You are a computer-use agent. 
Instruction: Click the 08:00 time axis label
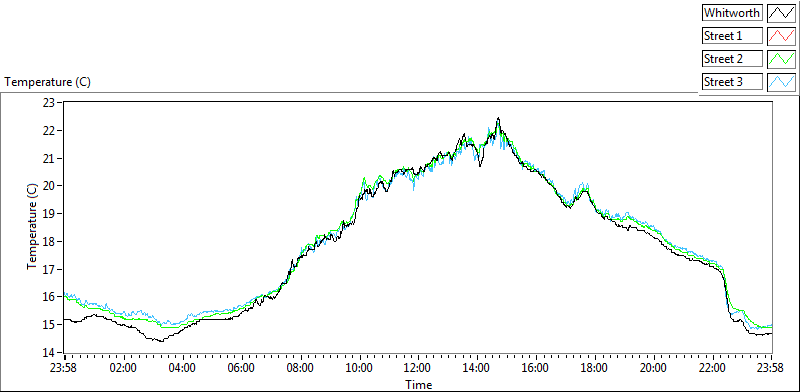pyautogui.click(x=301, y=368)
